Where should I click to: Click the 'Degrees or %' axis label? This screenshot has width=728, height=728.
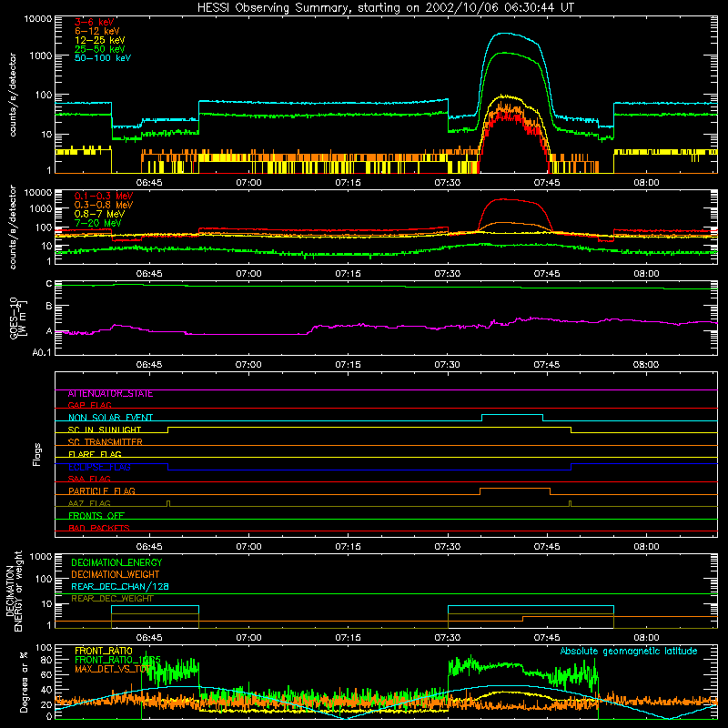(24, 682)
